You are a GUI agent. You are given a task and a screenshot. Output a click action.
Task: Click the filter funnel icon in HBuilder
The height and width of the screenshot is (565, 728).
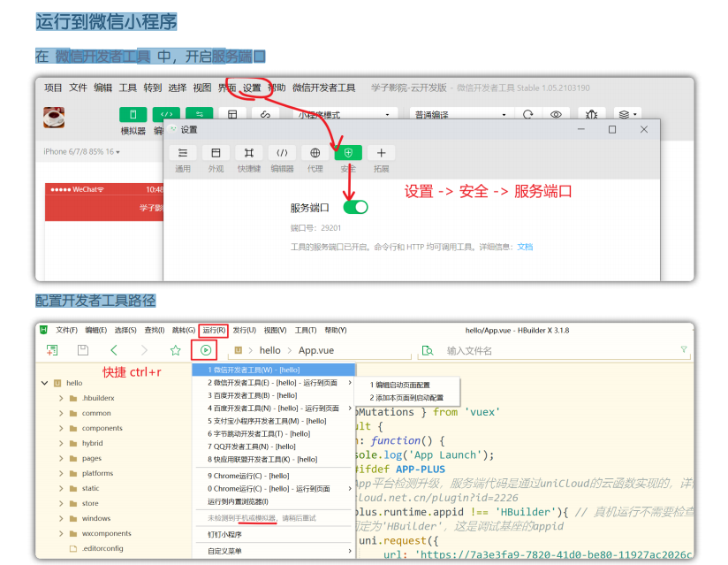pyautogui.click(x=684, y=349)
